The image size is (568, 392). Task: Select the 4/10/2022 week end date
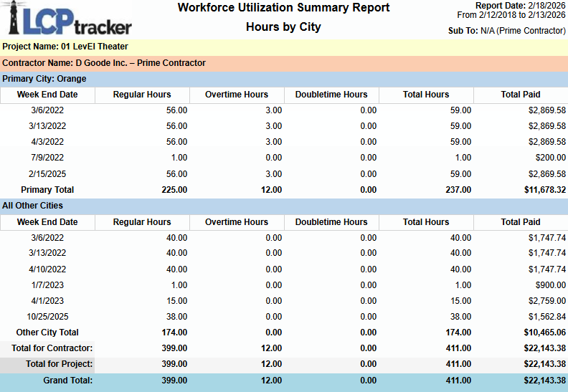[x=47, y=269]
